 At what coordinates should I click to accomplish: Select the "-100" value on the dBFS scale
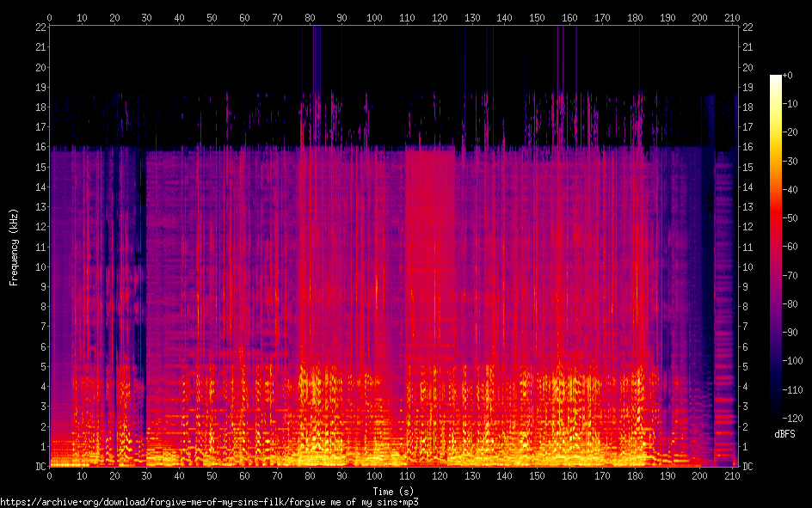793,361
